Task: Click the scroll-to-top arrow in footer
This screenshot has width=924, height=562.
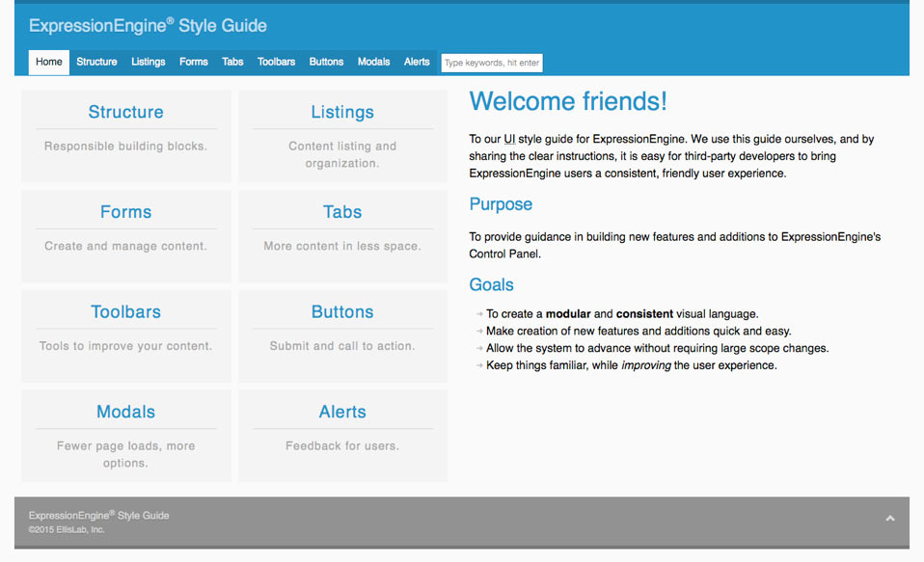Action: 890,519
